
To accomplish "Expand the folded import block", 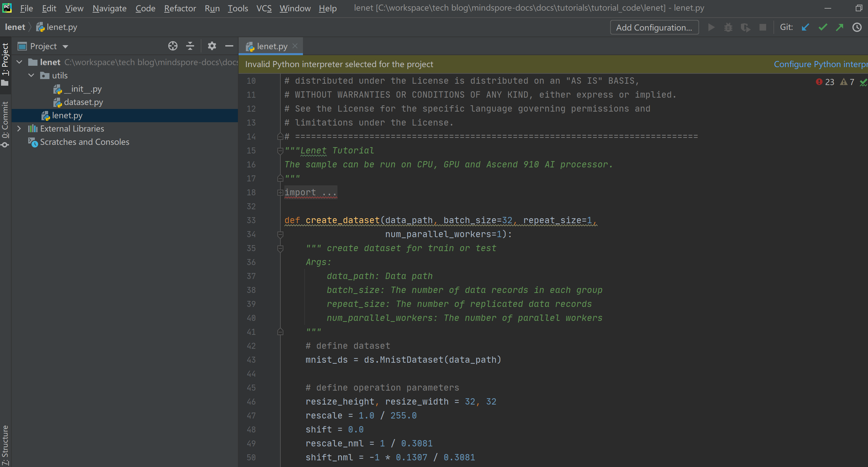I will tap(280, 193).
